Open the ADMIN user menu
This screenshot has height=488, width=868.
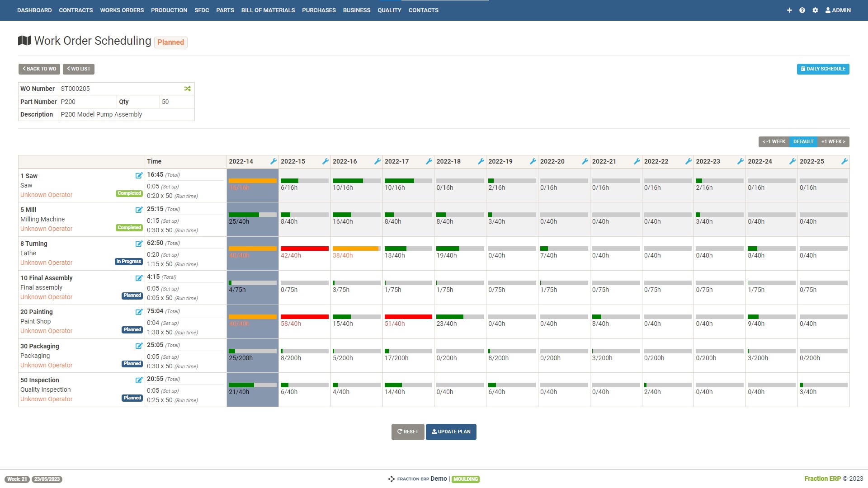838,10
